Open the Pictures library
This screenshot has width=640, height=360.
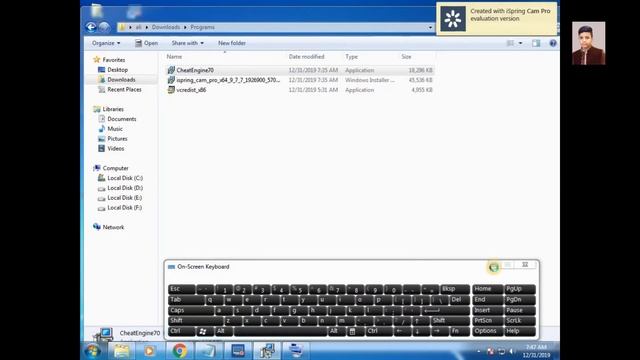pos(117,139)
